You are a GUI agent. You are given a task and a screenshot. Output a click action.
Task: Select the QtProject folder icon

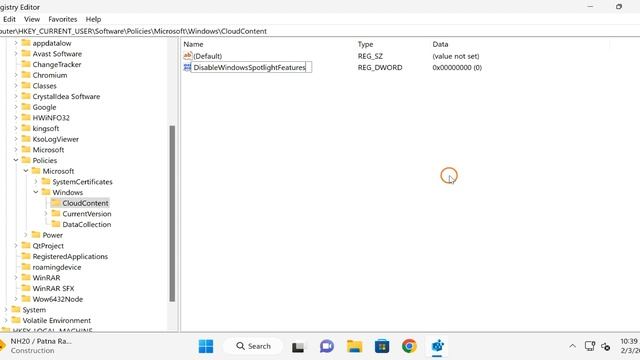tap(26, 245)
